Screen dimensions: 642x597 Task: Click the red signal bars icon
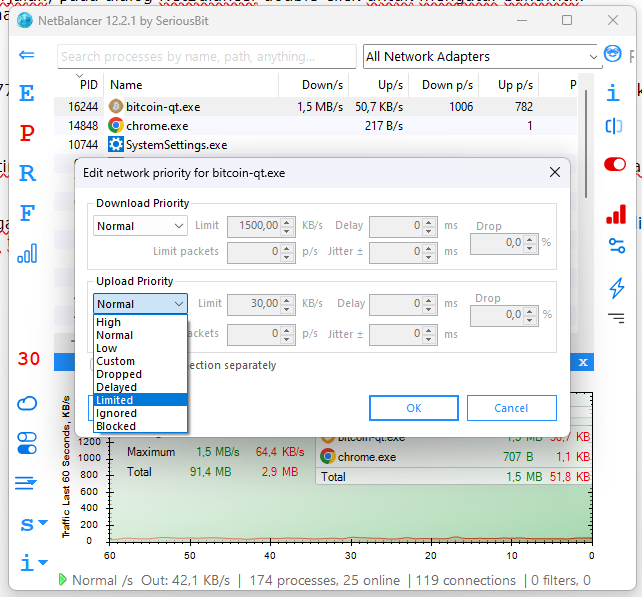pyautogui.click(x=616, y=214)
